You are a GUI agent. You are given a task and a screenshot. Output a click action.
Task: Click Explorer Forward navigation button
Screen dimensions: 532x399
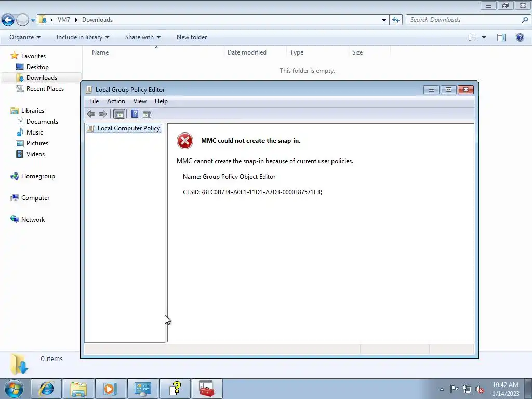[x=22, y=20]
